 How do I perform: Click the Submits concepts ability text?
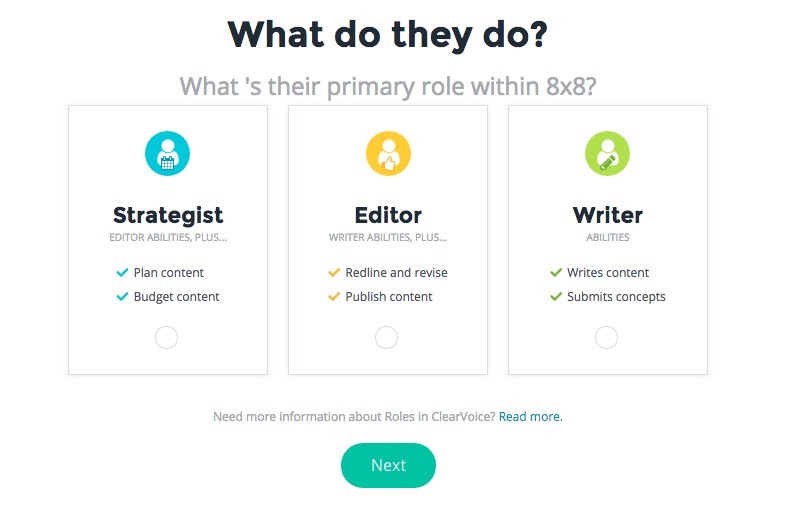[x=616, y=297]
